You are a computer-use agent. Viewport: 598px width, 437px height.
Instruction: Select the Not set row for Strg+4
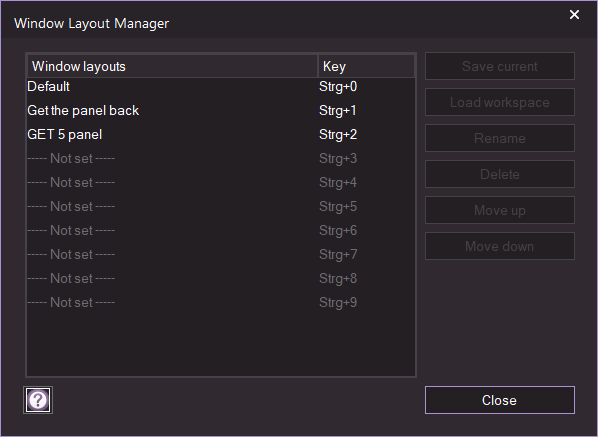coord(221,183)
